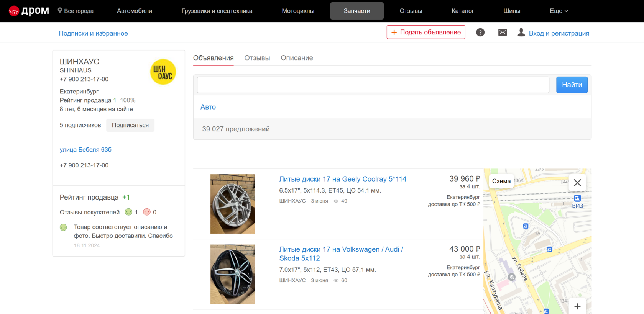Screen dimensions: 644x314
Task: Open Подписки и избранное link
Action: 94,33
